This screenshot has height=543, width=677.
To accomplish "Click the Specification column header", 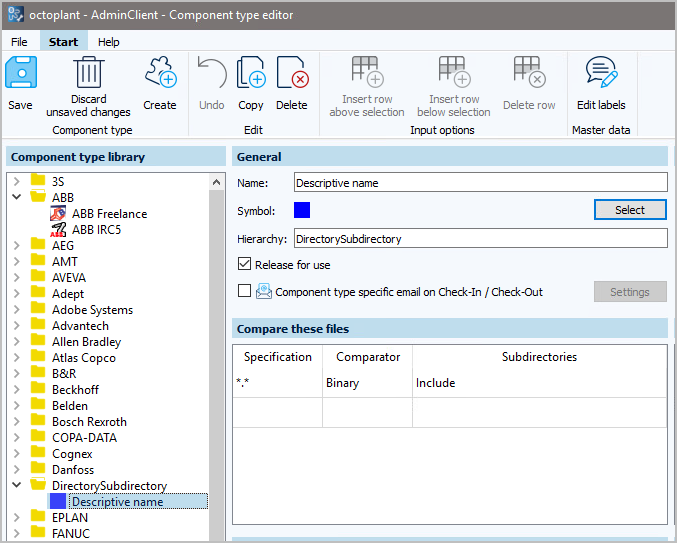I will tap(278, 357).
